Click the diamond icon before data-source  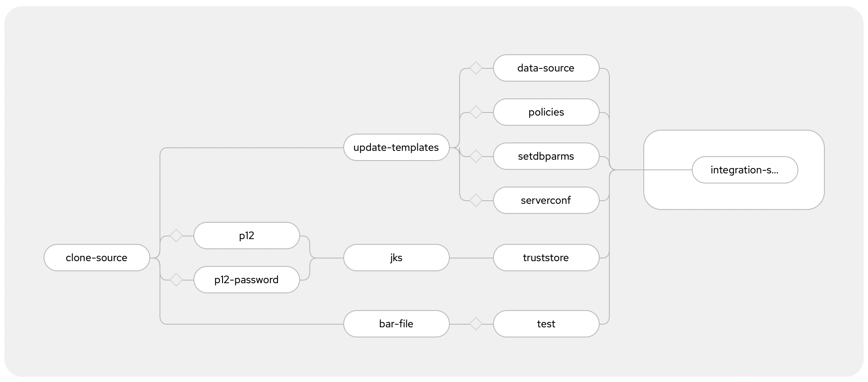click(x=476, y=68)
